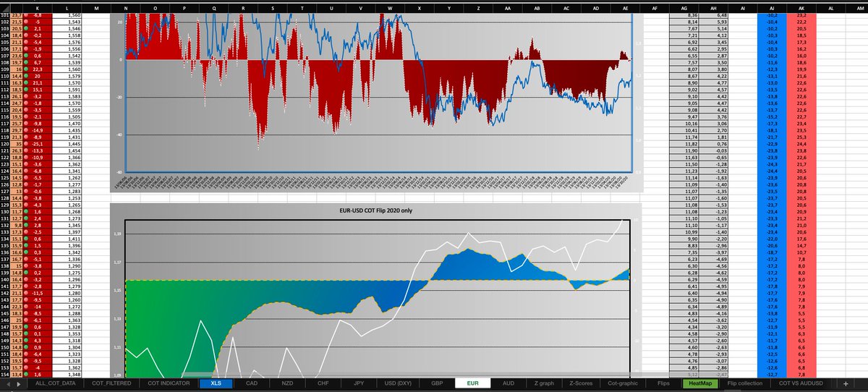Open the green HeatMap sheet tab
The width and height of the screenshot is (868, 392).
point(700,384)
